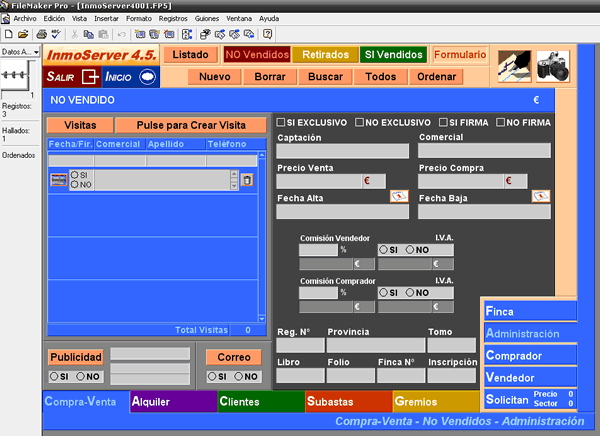Open the Fecha Baja calendar icon
Viewport: 600px width, 436px height.
coord(541,196)
